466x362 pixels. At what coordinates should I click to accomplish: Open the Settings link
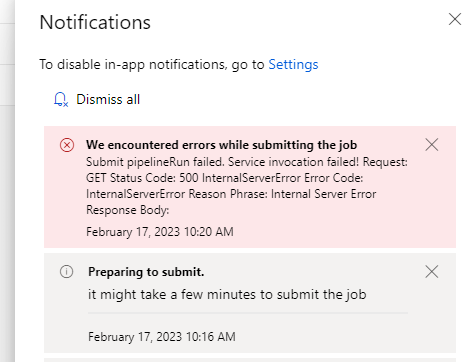coord(293,64)
